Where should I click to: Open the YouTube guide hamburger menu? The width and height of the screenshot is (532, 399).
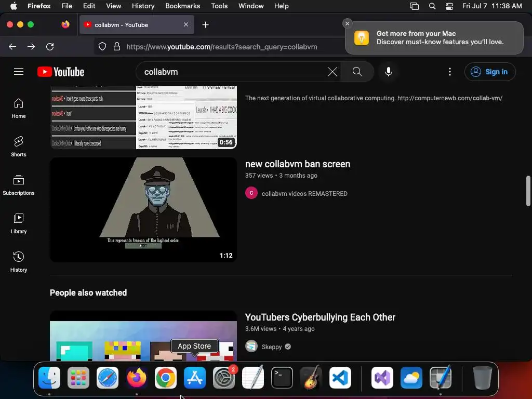point(19,72)
